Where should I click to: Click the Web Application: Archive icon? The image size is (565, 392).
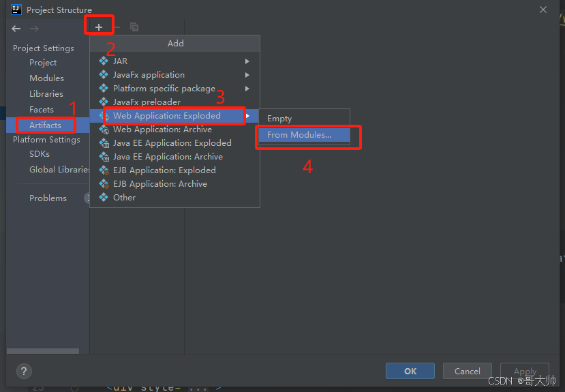coord(104,130)
